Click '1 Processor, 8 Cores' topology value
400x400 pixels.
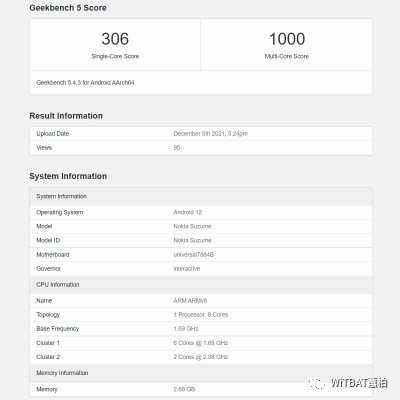[x=201, y=315]
